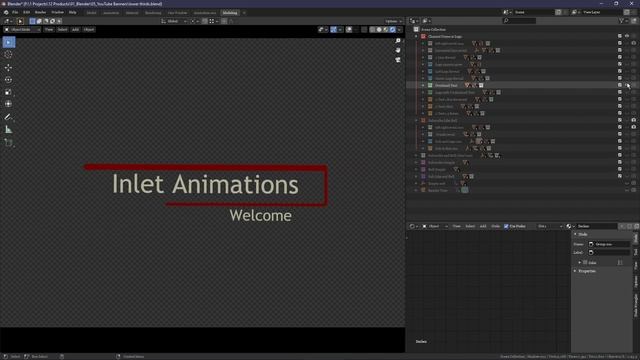640x360 pixels.
Task: Open the Color panel presets icon
Action: [620, 262]
